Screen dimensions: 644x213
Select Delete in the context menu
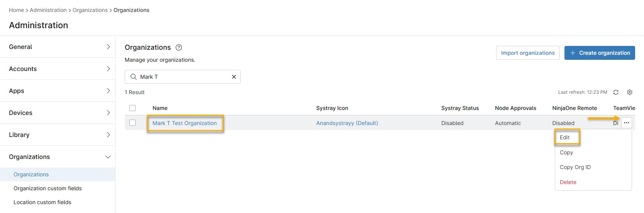click(568, 182)
